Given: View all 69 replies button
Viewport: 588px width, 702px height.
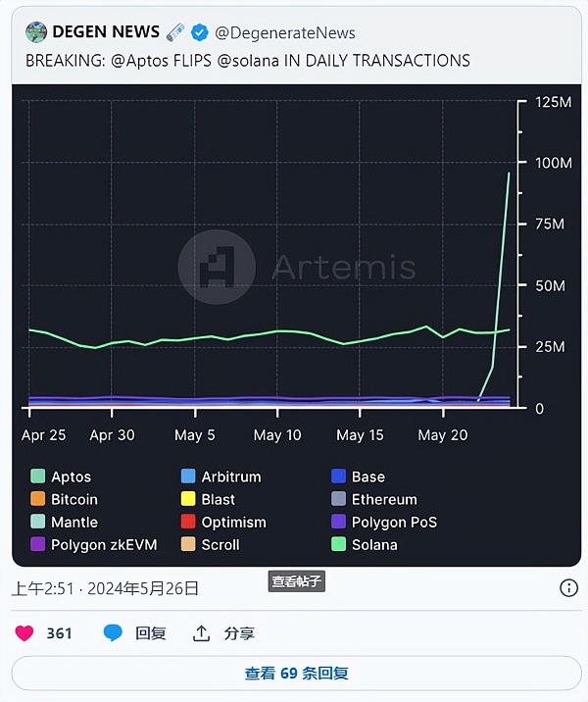Looking at the screenshot, I should [294, 674].
